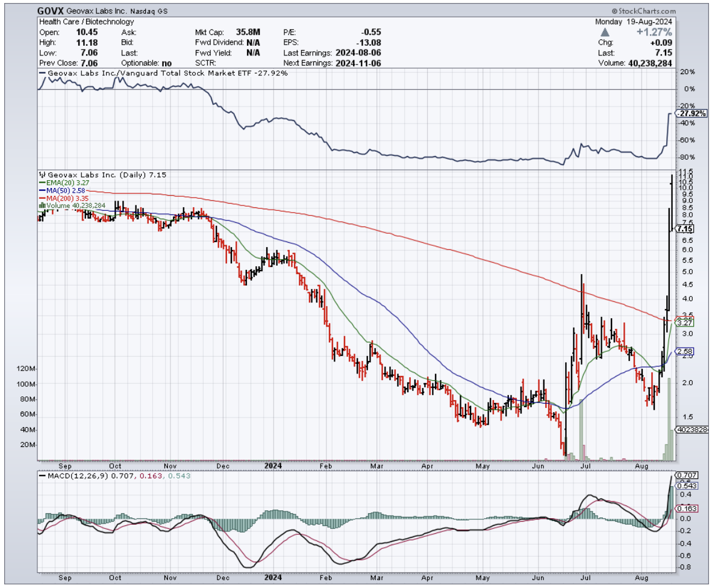Screen dimensions: 712x588
Task: Click the 7.15 last price tag on right axis
Action: pos(685,229)
